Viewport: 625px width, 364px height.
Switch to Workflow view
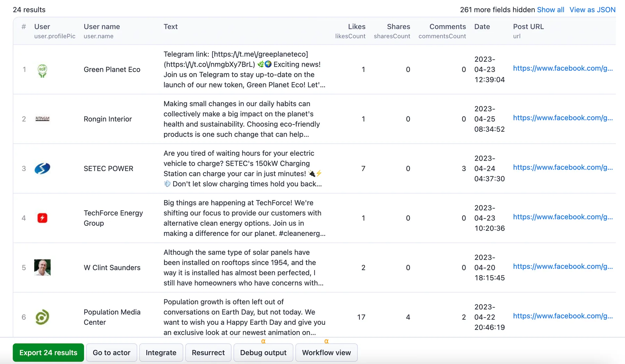click(326, 353)
